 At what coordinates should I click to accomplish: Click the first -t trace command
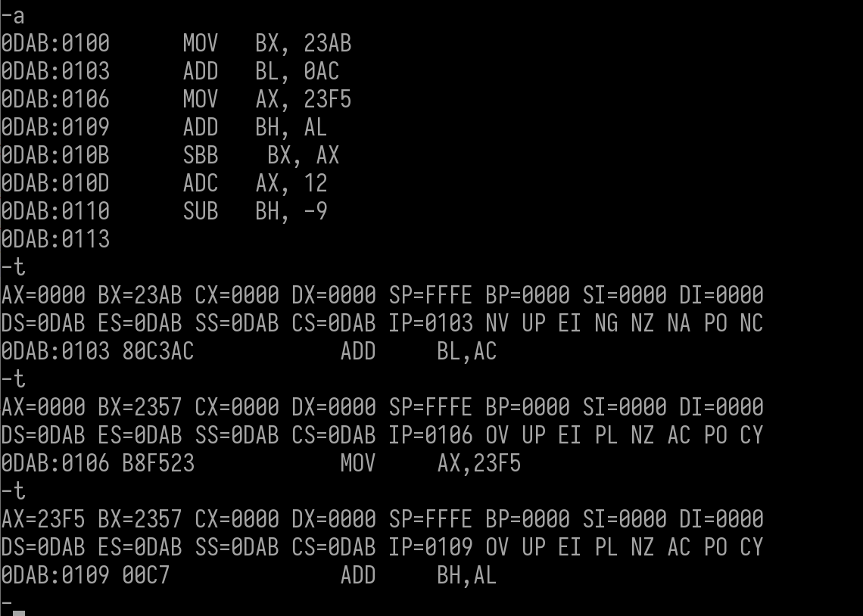coord(13,267)
